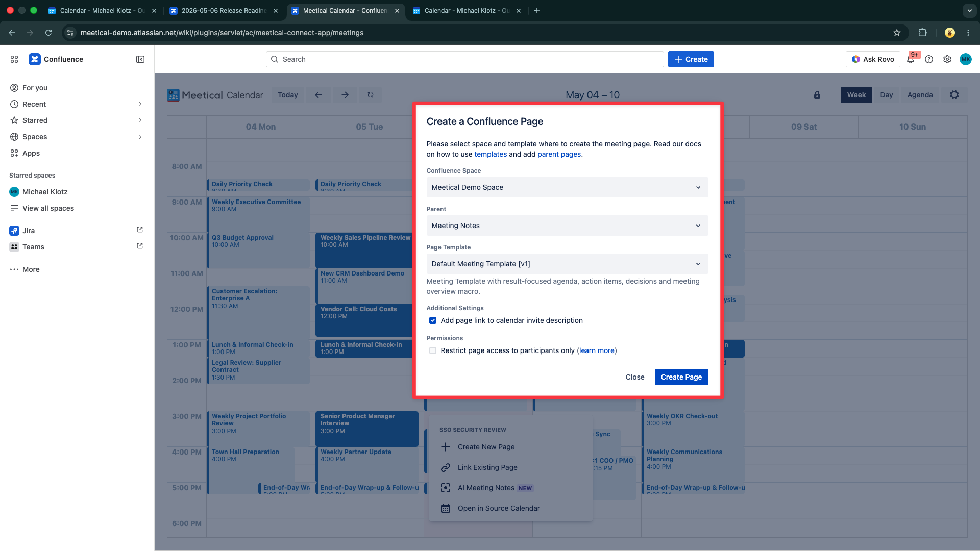Click the Link Existing Page chain icon
This screenshot has height=551, width=980.
click(446, 467)
